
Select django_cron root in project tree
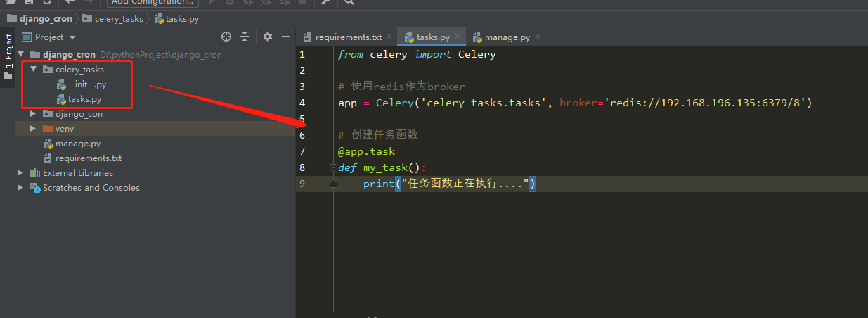pos(69,55)
